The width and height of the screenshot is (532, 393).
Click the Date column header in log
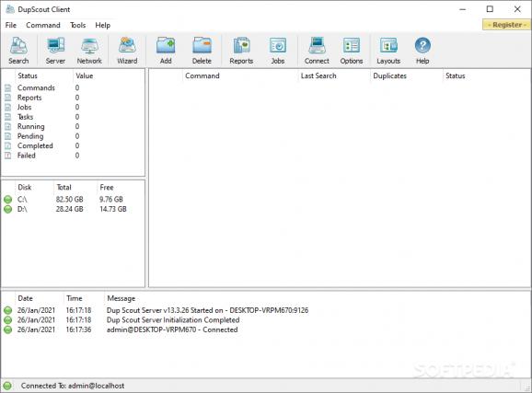click(x=26, y=298)
